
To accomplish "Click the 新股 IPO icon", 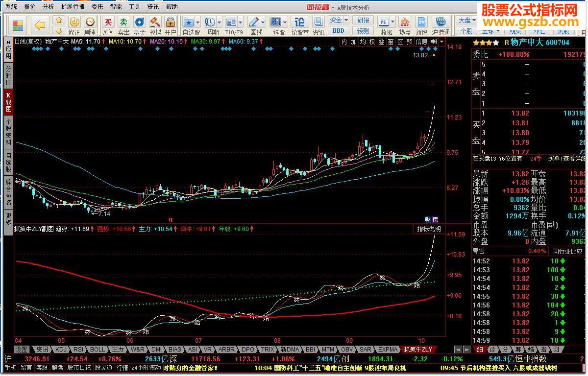I will click(x=421, y=22).
